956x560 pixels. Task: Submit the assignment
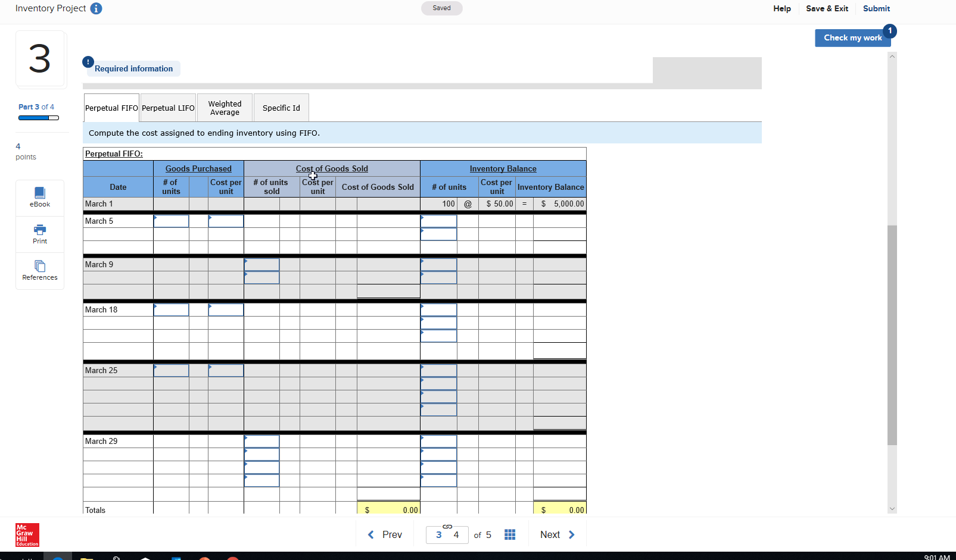pyautogui.click(x=876, y=8)
